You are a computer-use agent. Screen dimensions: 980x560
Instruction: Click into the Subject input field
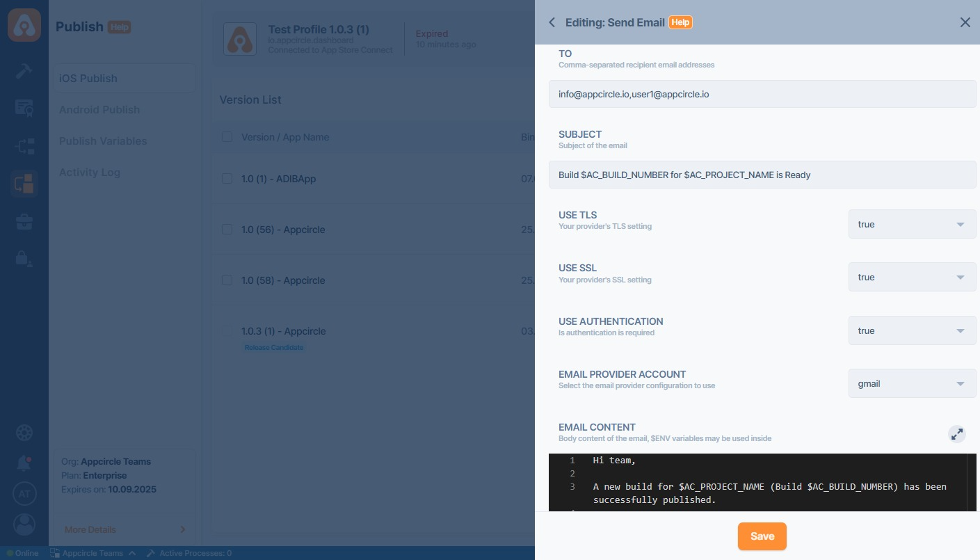(x=762, y=175)
